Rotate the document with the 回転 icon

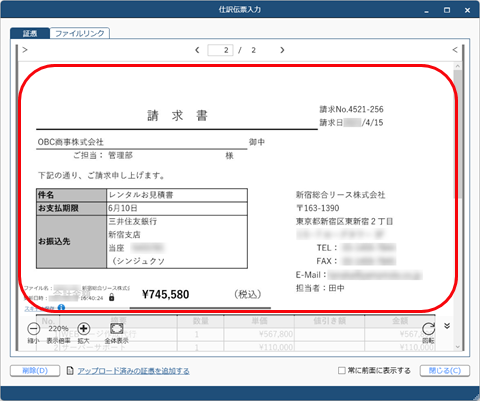(x=428, y=329)
